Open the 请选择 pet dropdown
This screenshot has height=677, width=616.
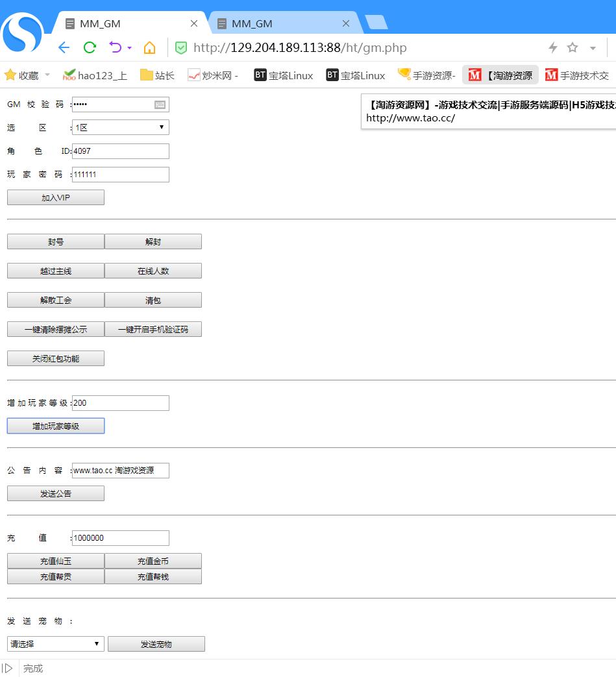[56, 644]
